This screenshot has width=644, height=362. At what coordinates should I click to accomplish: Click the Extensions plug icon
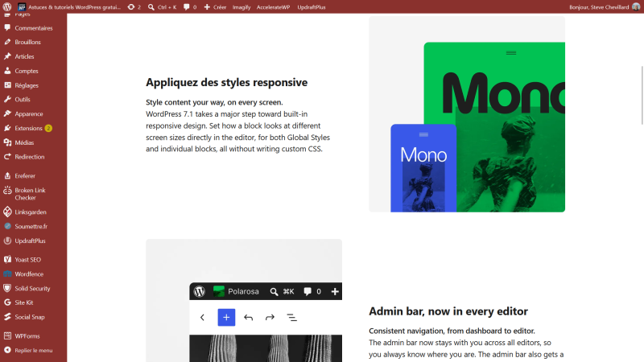pyautogui.click(x=7, y=128)
